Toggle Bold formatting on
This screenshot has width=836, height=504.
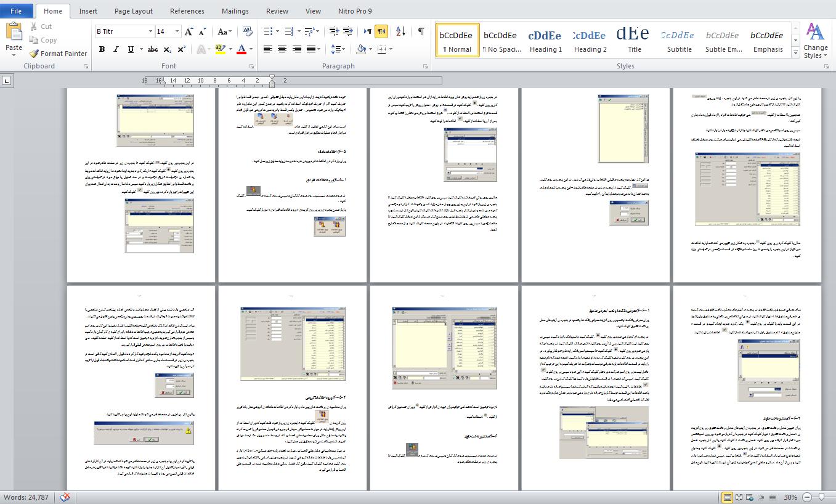[102, 49]
